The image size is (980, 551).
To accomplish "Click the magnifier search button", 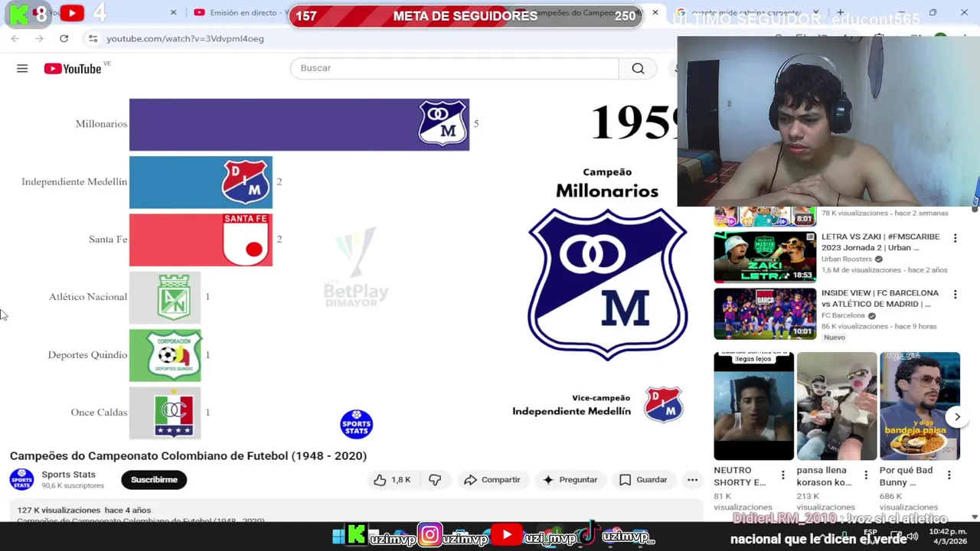I will (x=638, y=68).
